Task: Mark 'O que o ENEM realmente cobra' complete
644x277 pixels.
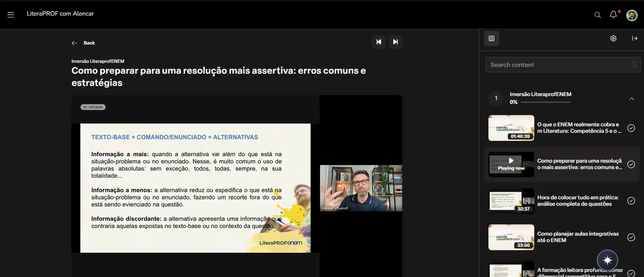Action: tap(631, 128)
